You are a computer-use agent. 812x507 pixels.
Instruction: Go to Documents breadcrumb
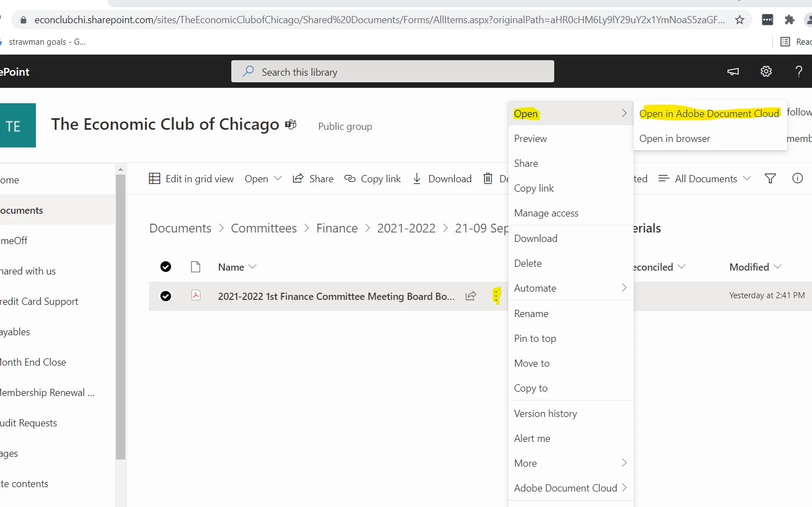pyautogui.click(x=180, y=228)
